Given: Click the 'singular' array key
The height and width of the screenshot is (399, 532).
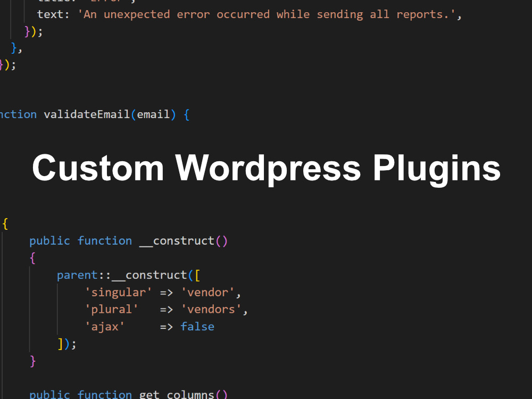Looking at the screenshot, I should pos(118,293).
